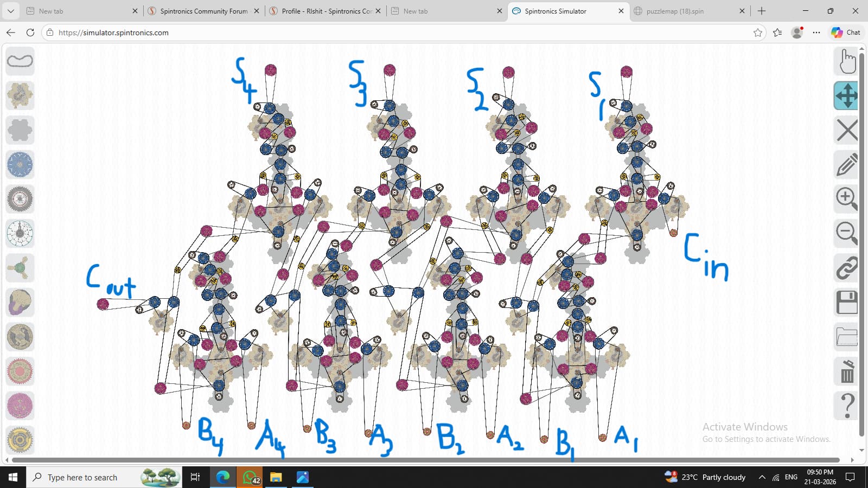
Task: Select the hand pan tool
Action: [846, 60]
